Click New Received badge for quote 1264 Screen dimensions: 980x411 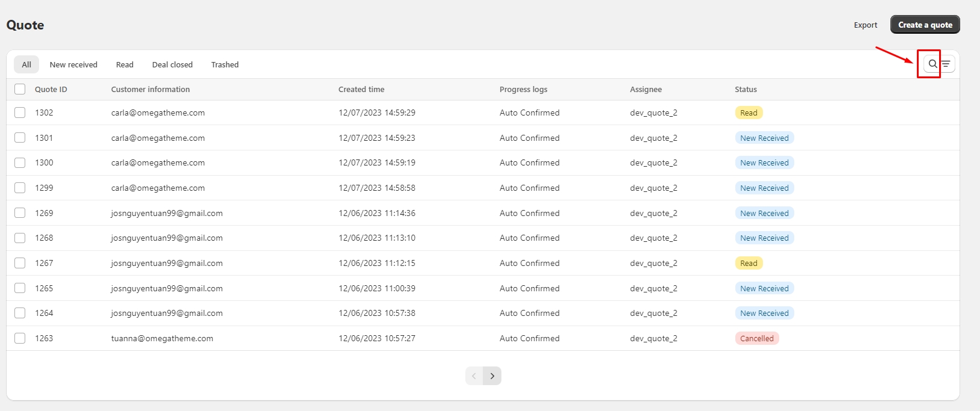click(764, 313)
